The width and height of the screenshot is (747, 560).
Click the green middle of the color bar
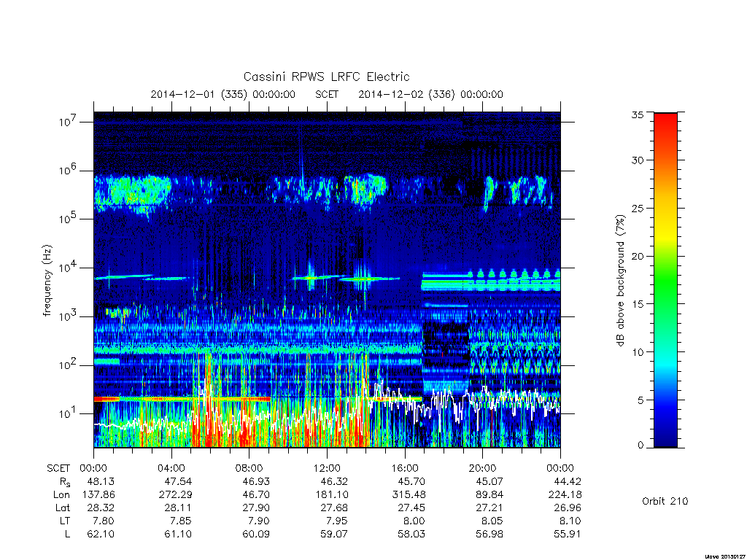[x=665, y=281]
